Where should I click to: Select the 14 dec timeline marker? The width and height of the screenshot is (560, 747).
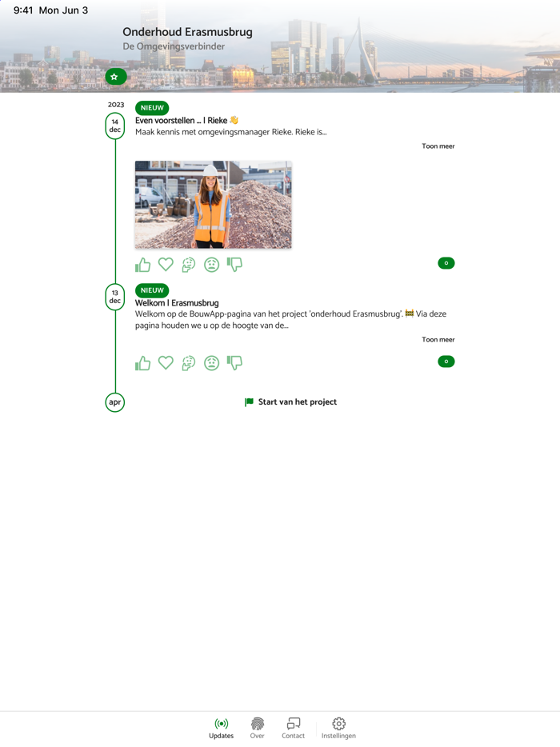point(115,126)
